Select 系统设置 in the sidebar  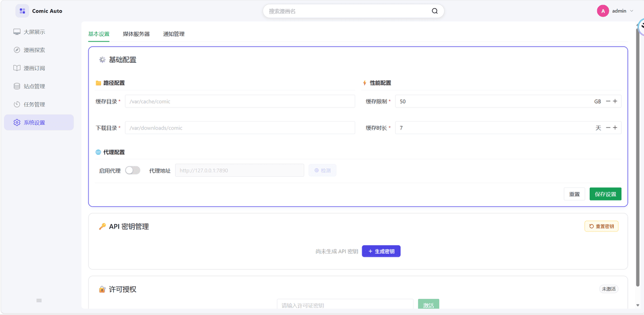click(x=39, y=123)
